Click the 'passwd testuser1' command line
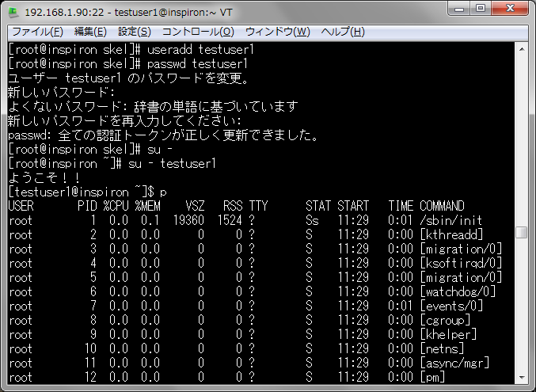The width and height of the screenshot is (536, 392). pyautogui.click(x=127, y=64)
